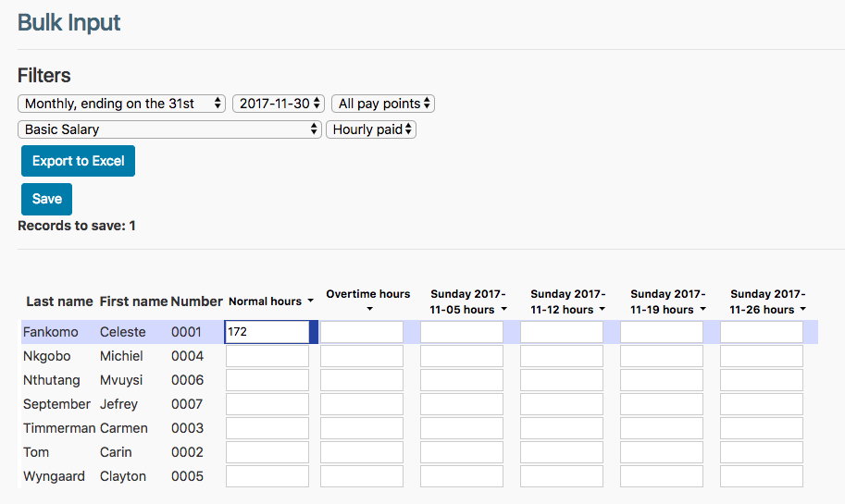Image resolution: width=845 pixels, height=504 pixels.
Task: Click Normal hours field for Fankomo Celeste
Action: pos(267,332)
